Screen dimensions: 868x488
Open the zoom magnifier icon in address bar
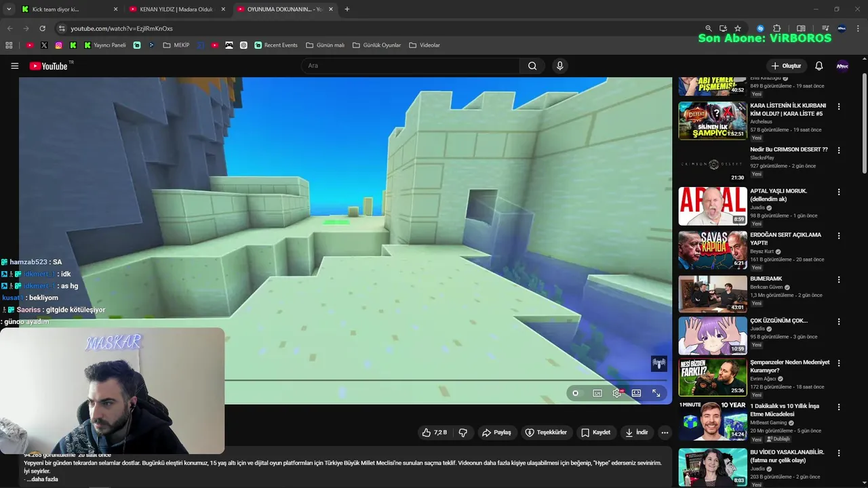coord(708,28)
